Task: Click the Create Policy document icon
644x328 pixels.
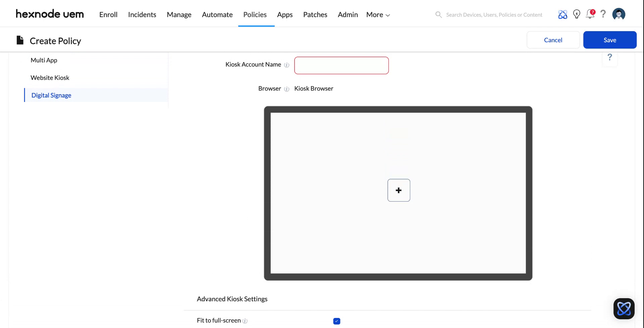Action: point(20,40)
